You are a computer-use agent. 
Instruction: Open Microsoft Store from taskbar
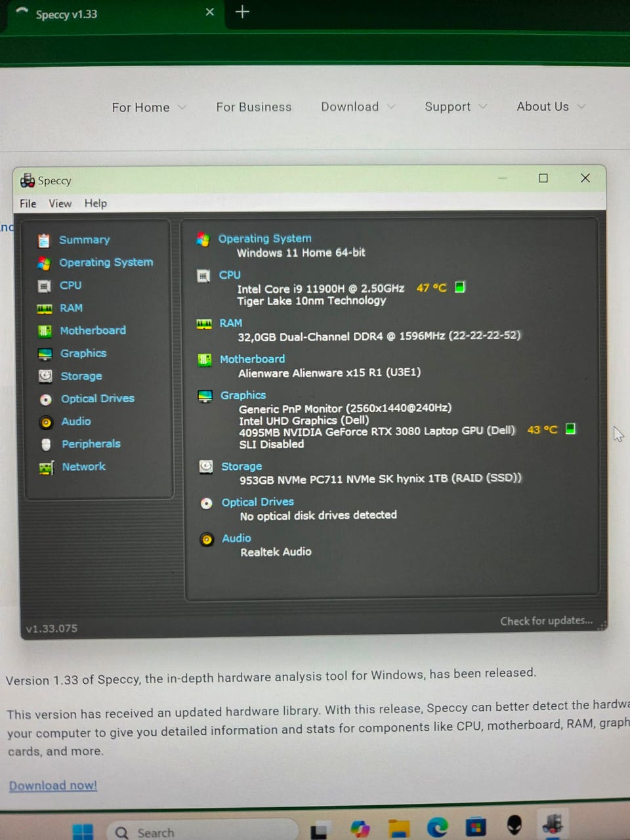pyautogui.click(x=476, y=827)
